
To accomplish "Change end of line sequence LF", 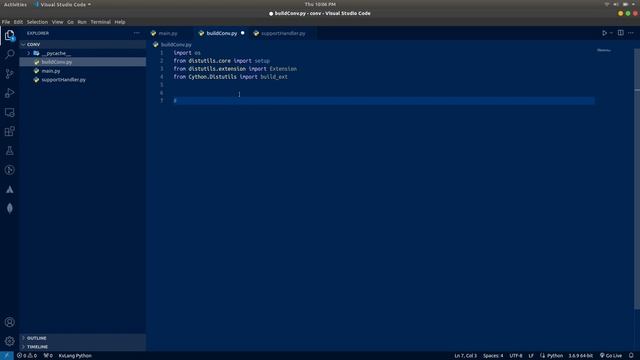I will [531, 356].
